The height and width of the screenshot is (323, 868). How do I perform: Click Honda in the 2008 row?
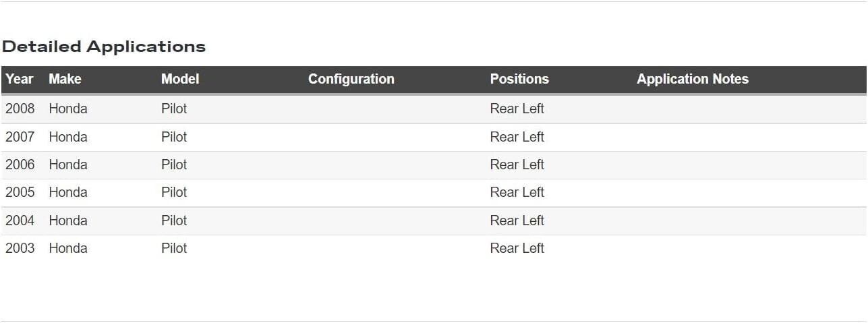pos(68,109)
